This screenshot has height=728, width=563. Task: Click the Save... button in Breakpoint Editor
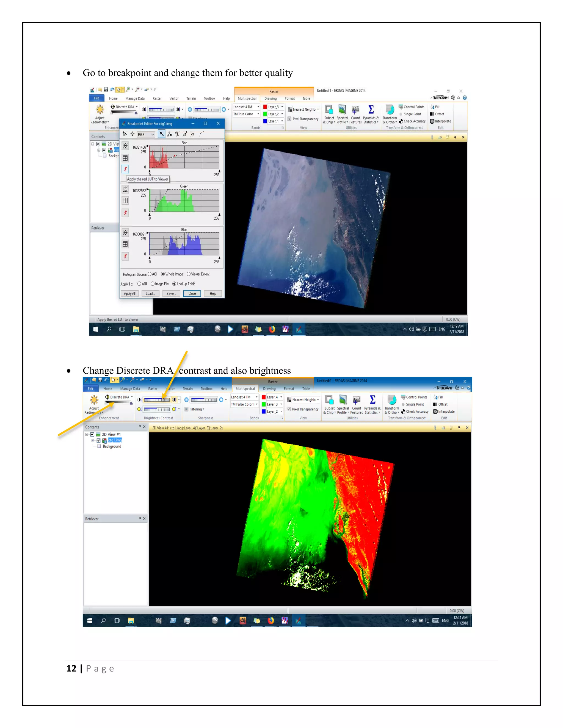click(171, 294)
